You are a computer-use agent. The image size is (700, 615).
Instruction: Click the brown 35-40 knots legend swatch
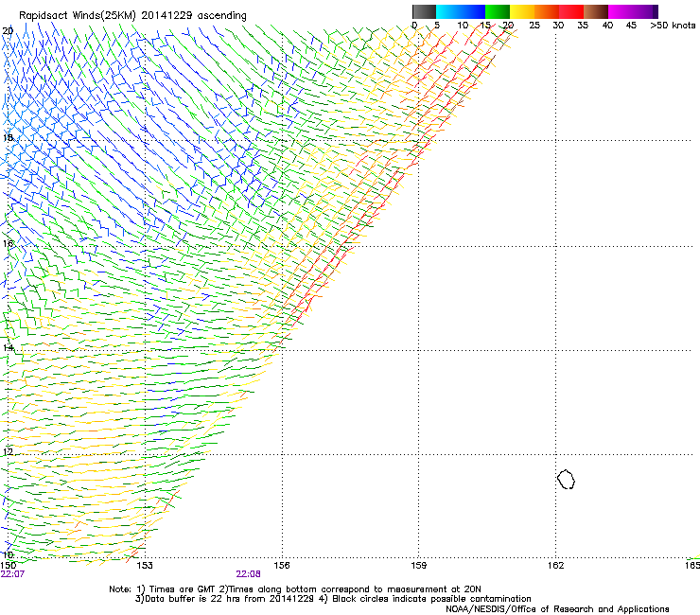(x=596, y=11)
